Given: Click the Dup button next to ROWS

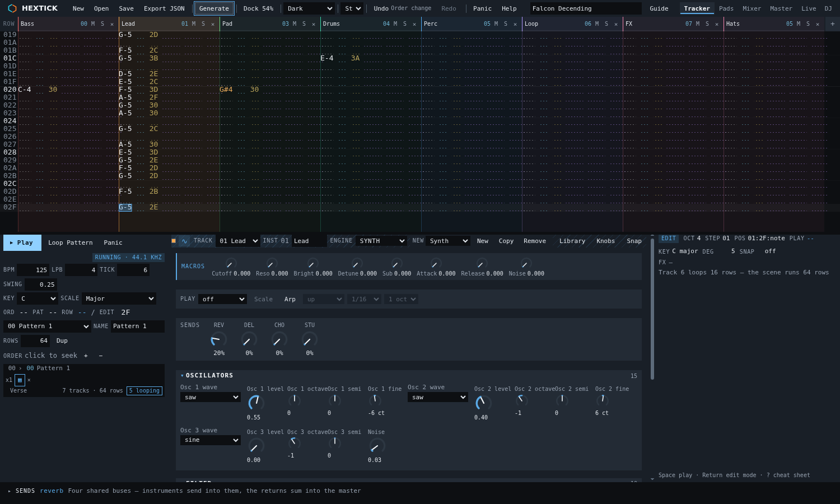Looking at the screenshot, I should pos(62,340).
